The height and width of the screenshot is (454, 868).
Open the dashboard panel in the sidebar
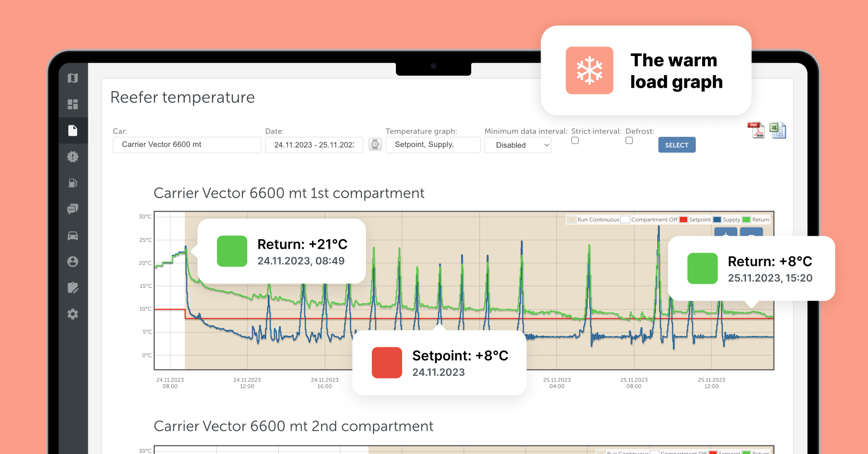point(73,104)
